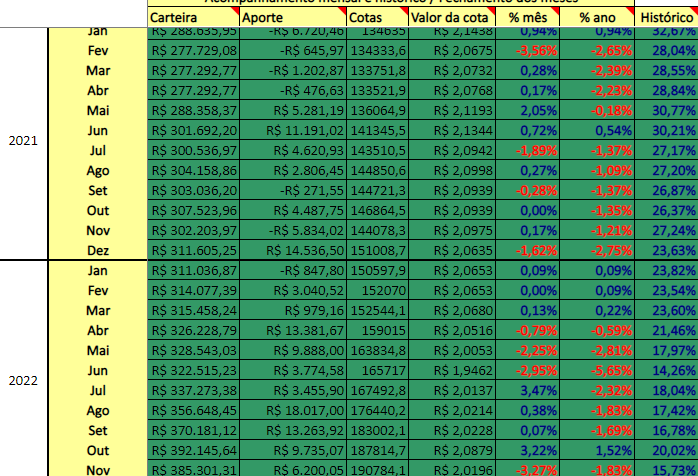Click month percent 3,22%
698x476 pixels.
coord(528,451)
